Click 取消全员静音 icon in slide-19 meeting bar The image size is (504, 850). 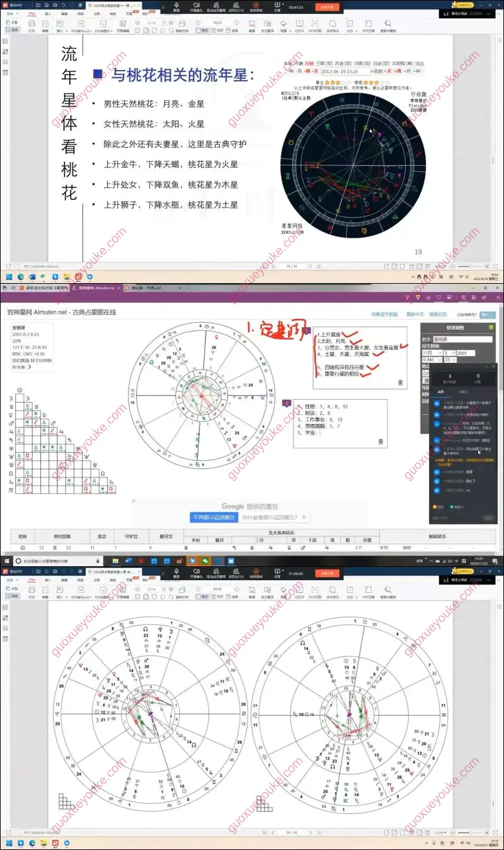tap(215, 7)
